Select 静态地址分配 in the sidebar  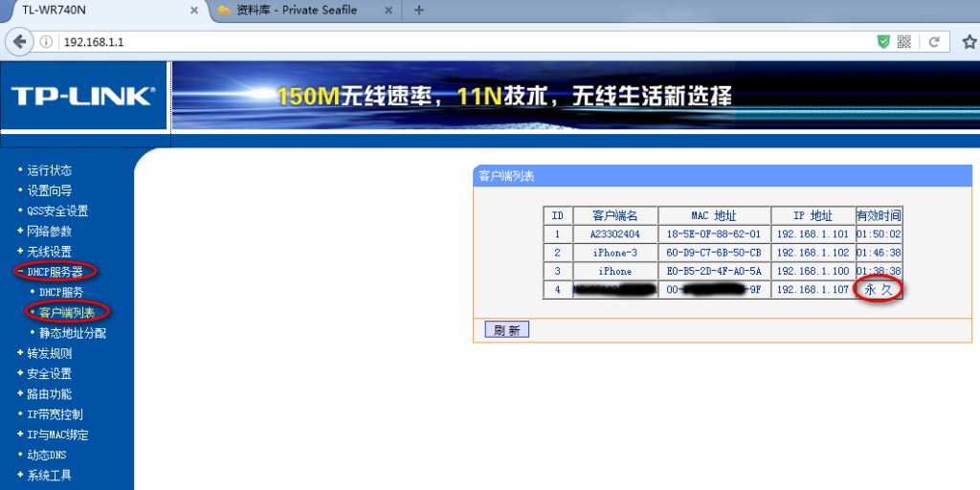(x=72, y=333)
